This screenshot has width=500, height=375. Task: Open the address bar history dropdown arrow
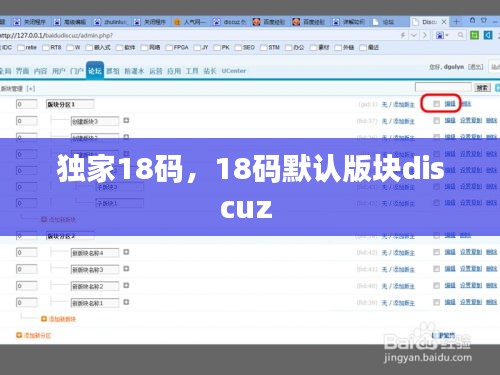[x=414, y=35]
